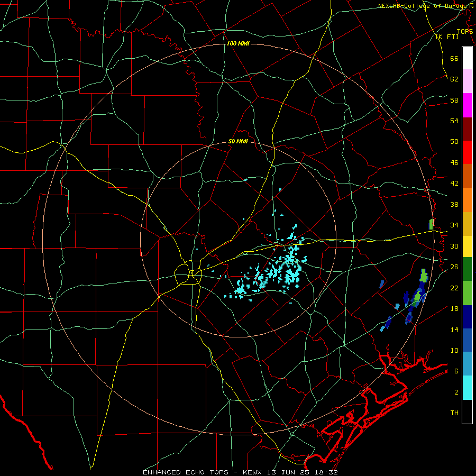Click the 'TOPS' legend title
Screen dimensions: 476x476
(x=465, y=31)
